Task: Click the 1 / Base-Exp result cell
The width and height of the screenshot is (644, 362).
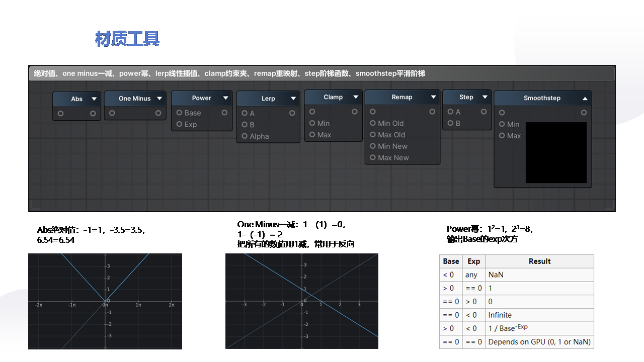Action: [539, 328]
